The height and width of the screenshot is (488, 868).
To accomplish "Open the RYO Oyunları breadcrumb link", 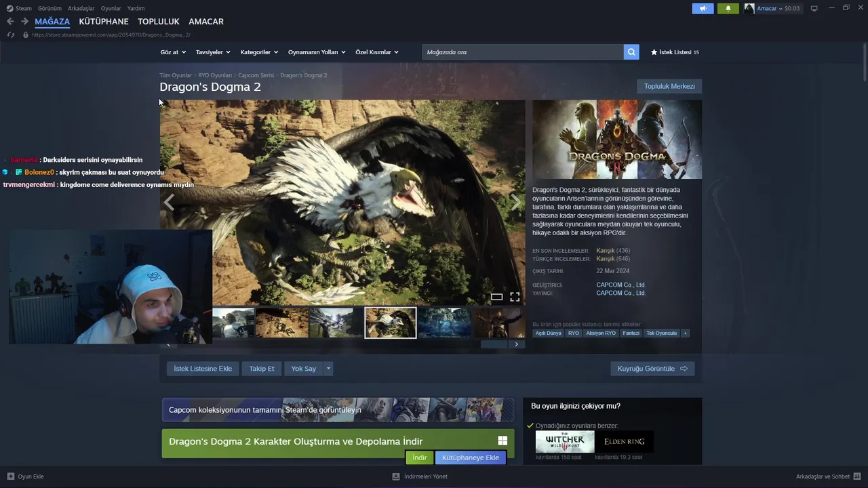I will click(215, 75).
